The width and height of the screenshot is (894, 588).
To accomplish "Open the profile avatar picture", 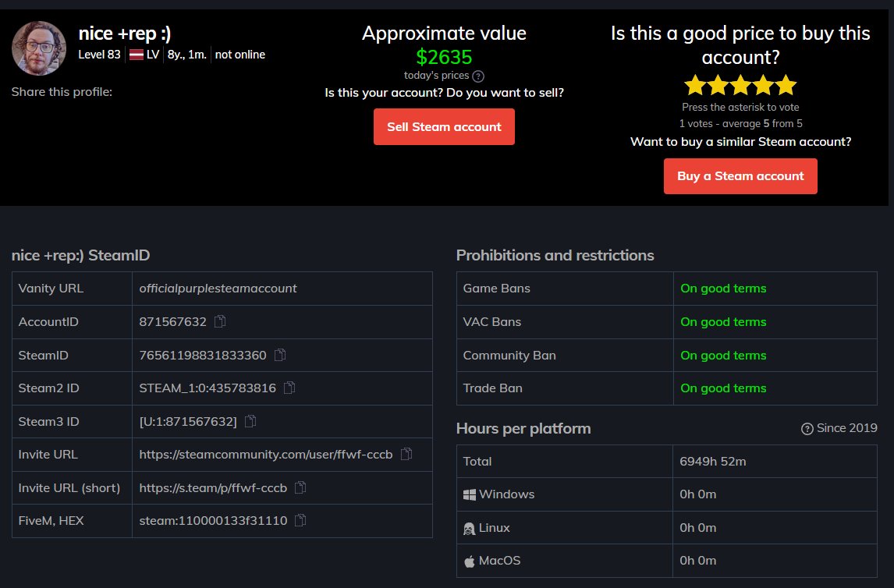I will coord(39,48).
